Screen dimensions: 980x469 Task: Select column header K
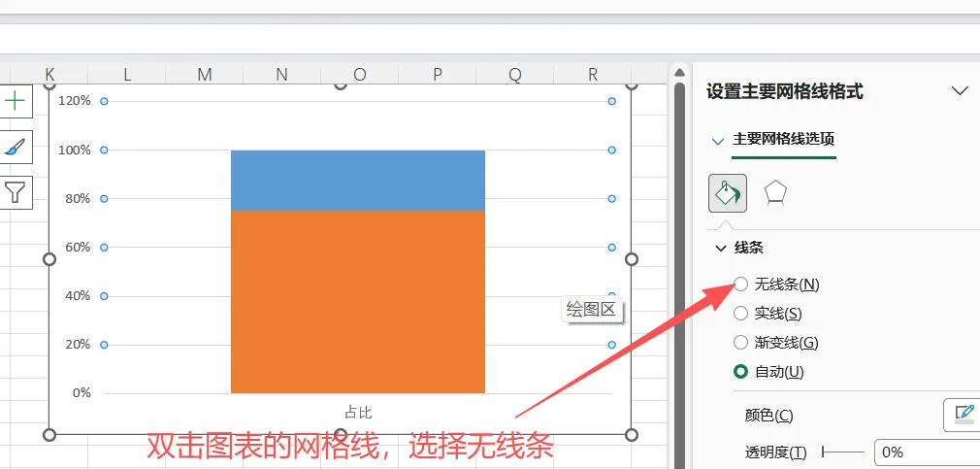coord(49,75)
